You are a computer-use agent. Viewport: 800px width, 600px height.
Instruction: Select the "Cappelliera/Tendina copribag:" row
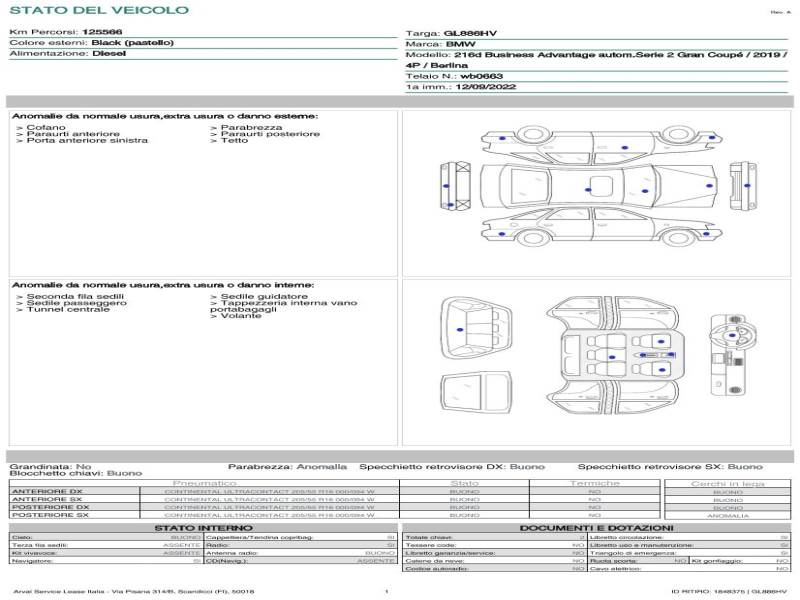[x=301, y=538]
